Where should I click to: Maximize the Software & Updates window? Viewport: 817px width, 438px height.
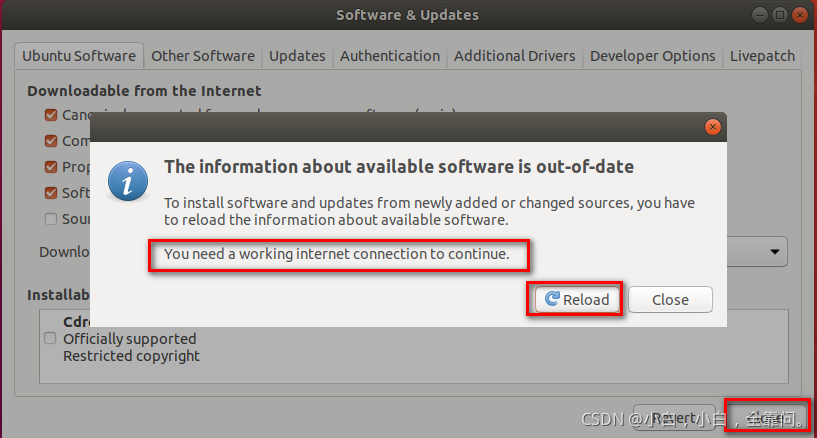coord(779,15)
